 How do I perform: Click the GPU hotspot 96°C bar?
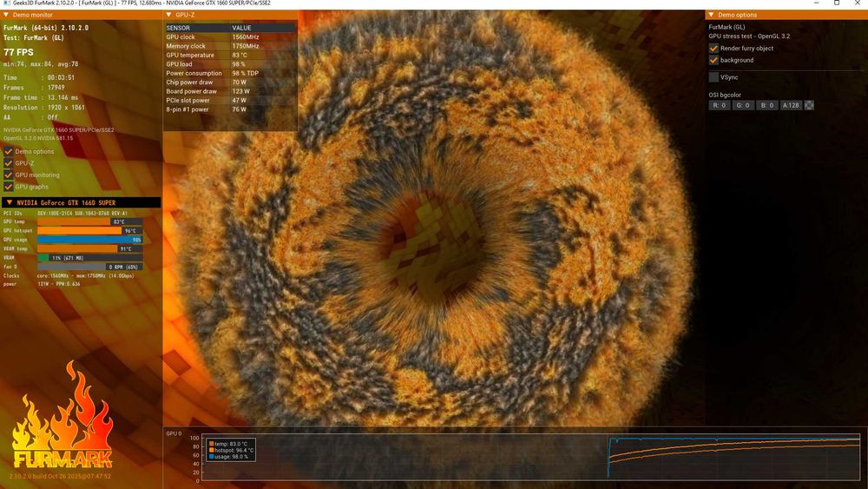(89, 230)
